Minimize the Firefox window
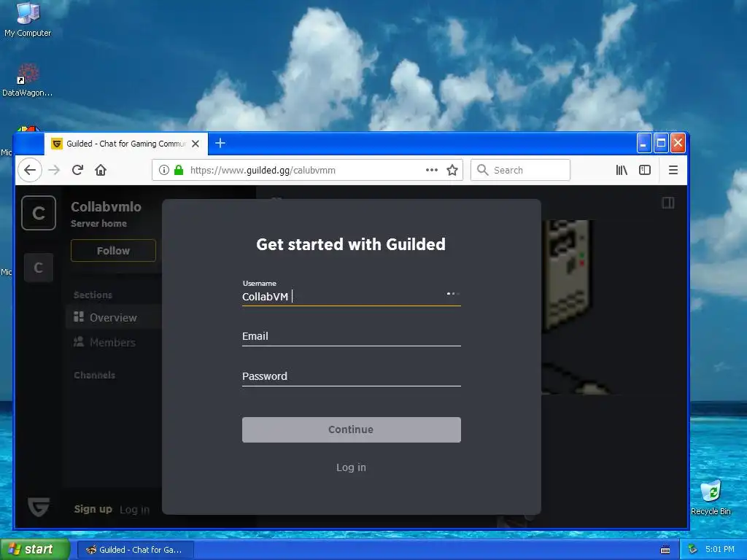Viewport: 747px width, 560px height. pyautogui.click(x=644, y=143)
